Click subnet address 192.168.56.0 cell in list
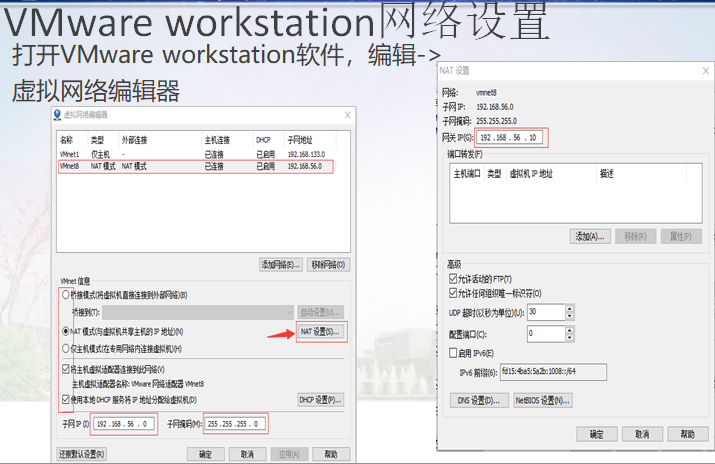 coord(305,166)
